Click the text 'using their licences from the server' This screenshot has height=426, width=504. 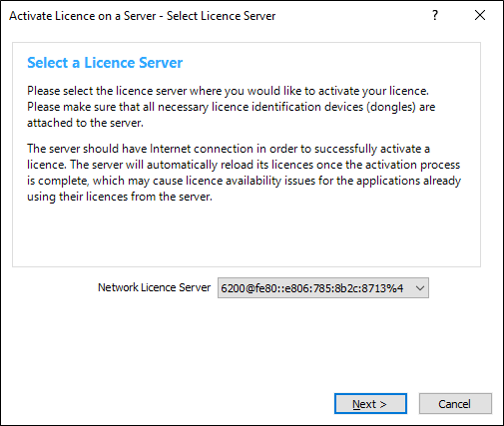click(120, 197)
